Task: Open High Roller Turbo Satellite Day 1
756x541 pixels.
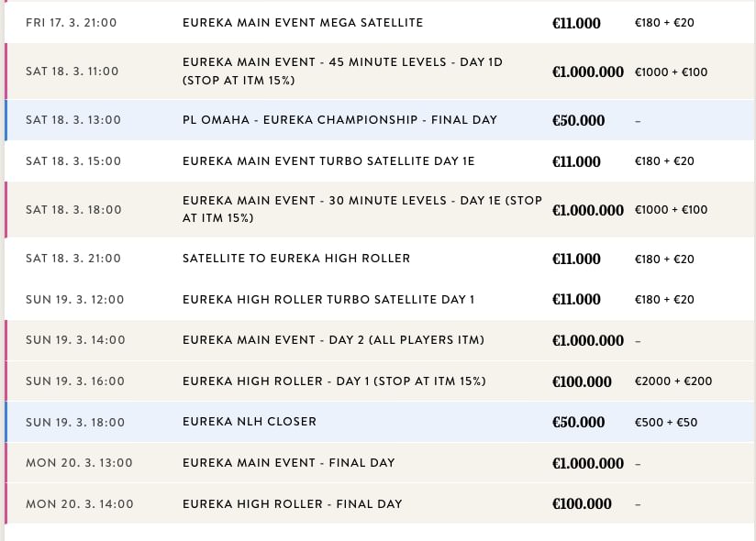Action: 380,299
